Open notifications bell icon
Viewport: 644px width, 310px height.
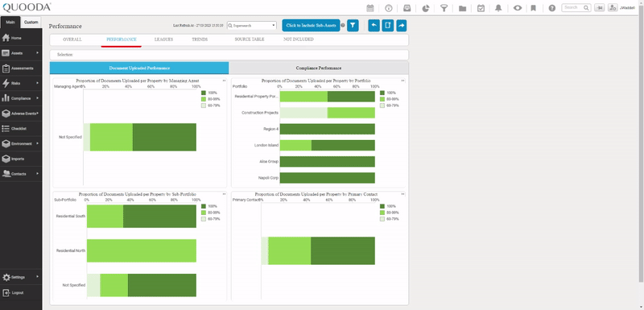[x=498, y=8]
